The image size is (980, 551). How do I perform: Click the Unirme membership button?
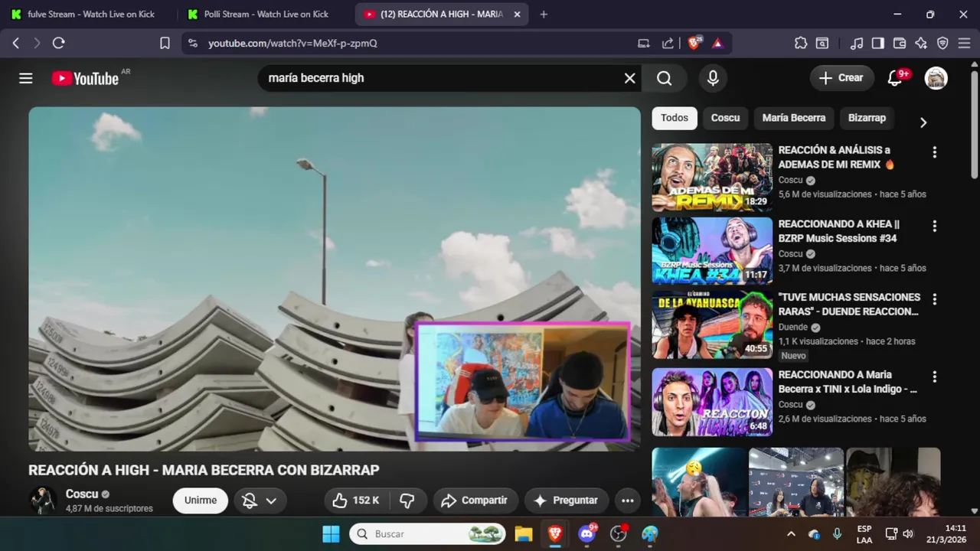[201, 500]
